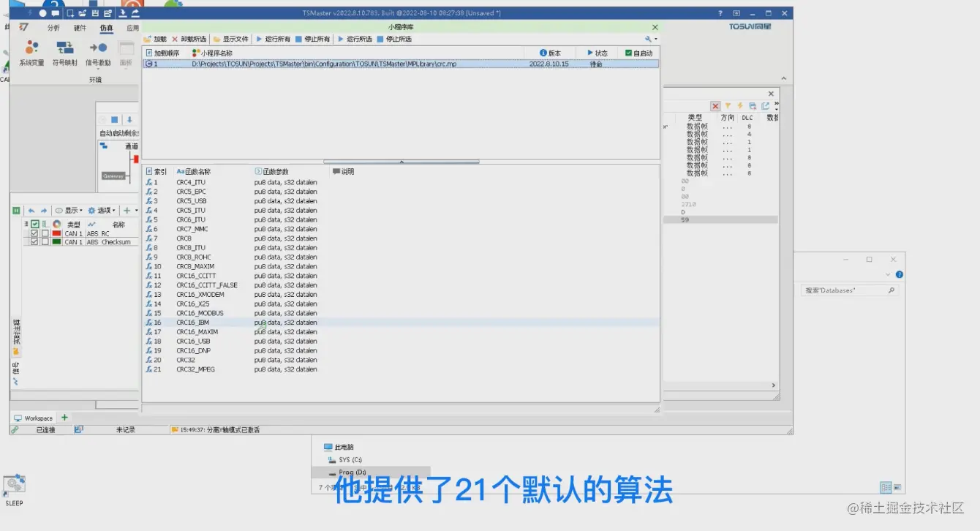Close the 小程序库 panel
Viewport: 980px width, 531px height.
(655, 27)
